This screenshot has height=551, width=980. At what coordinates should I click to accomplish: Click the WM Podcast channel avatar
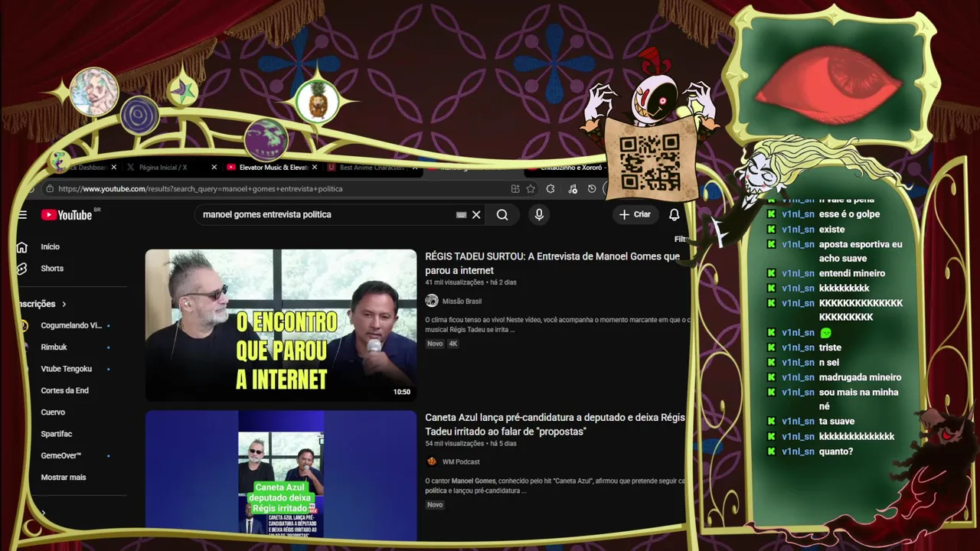[x=432, y=461]
